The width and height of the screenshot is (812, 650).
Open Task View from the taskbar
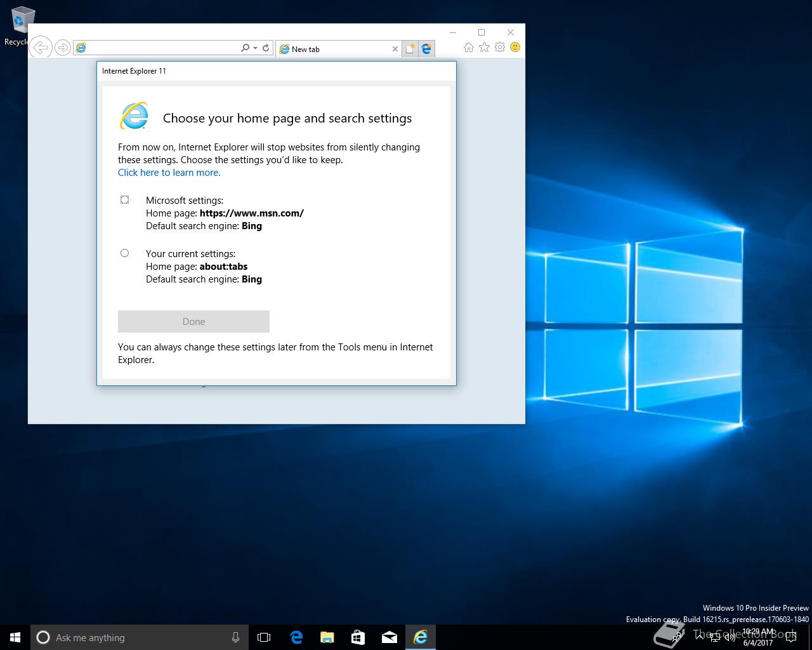pyautogui.click(x=264, y=637)
